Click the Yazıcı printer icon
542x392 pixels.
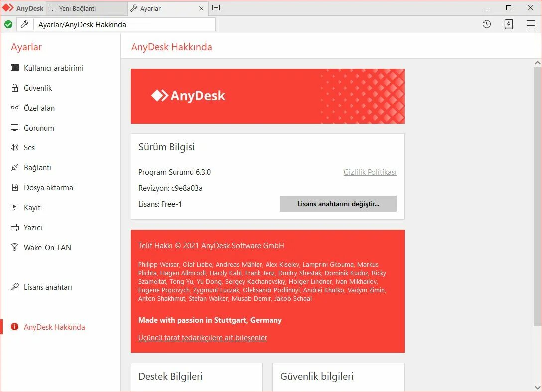click(15, 228)
